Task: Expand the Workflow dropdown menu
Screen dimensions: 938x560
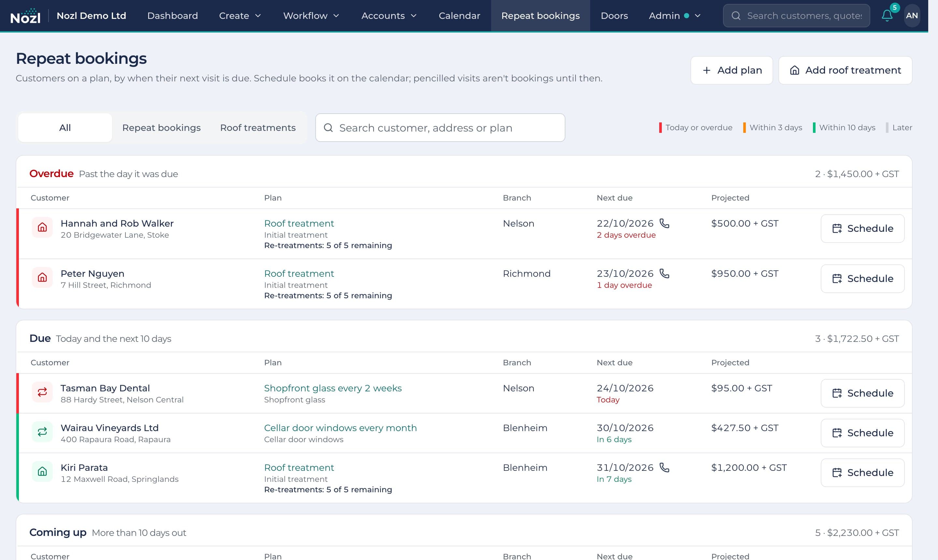Action: point(311,16)
